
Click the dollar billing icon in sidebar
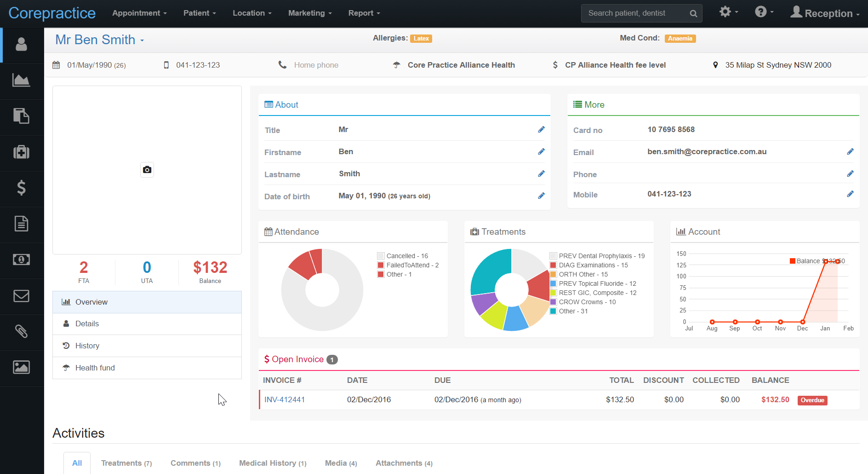click(22, 188)
